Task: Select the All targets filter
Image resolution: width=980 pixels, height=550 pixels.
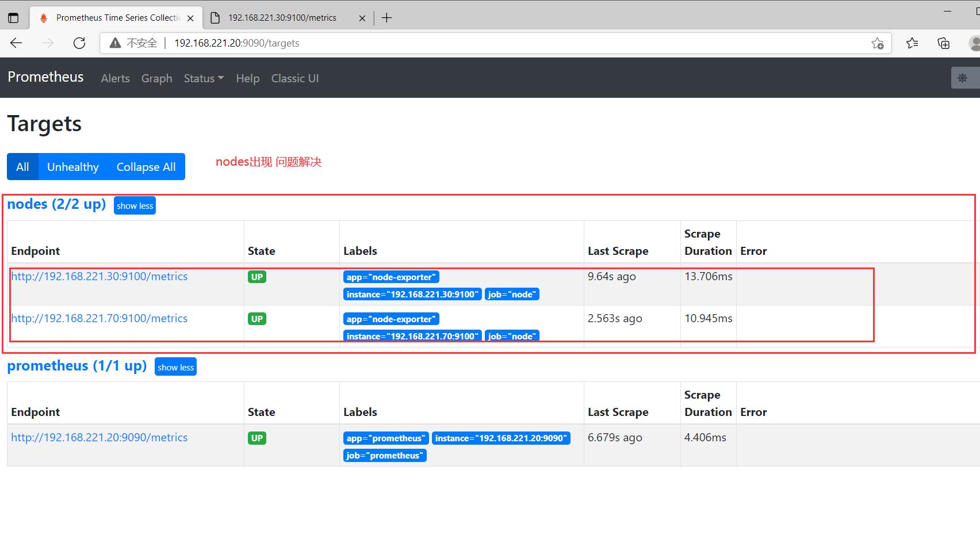Action: tap(22, 167)
